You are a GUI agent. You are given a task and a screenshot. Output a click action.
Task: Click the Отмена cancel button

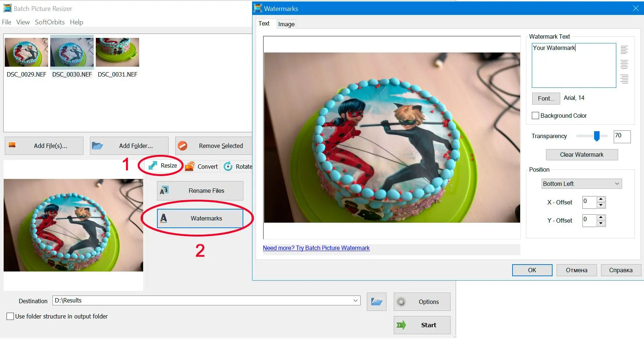pyautogui.click(x=577, y=270)
